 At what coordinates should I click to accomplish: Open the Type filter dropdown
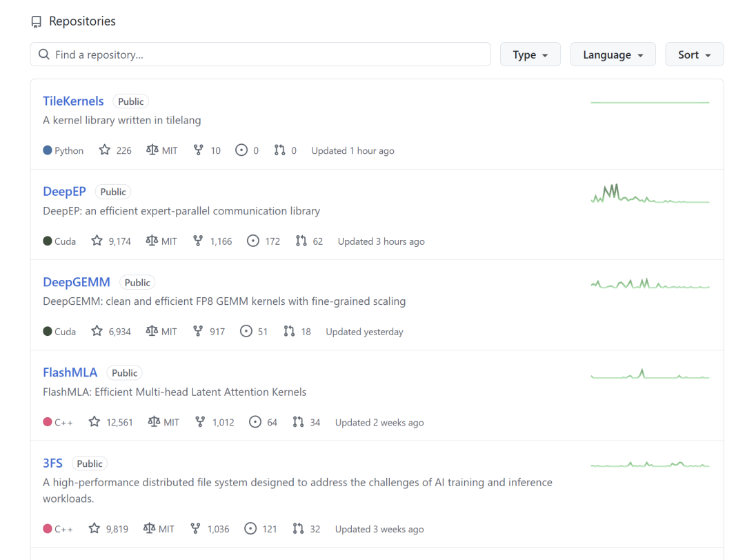coord(530,54)
